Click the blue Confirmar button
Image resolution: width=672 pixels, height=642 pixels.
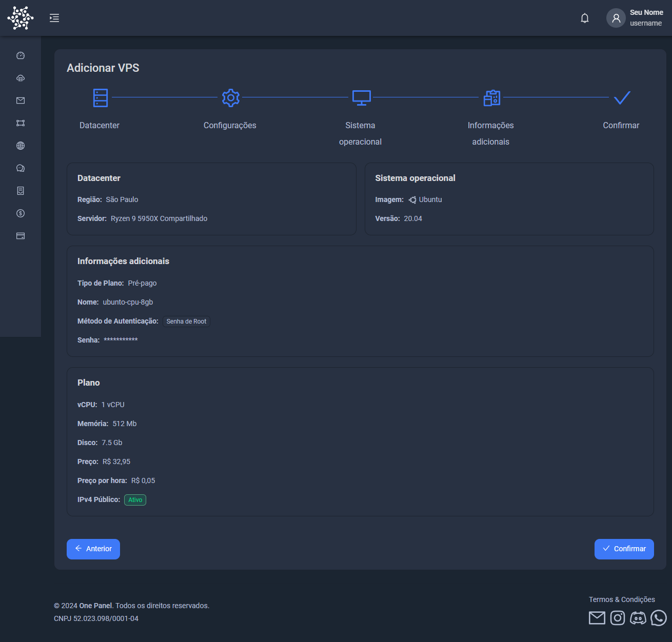pyautogui.click(x=624, y=549)
